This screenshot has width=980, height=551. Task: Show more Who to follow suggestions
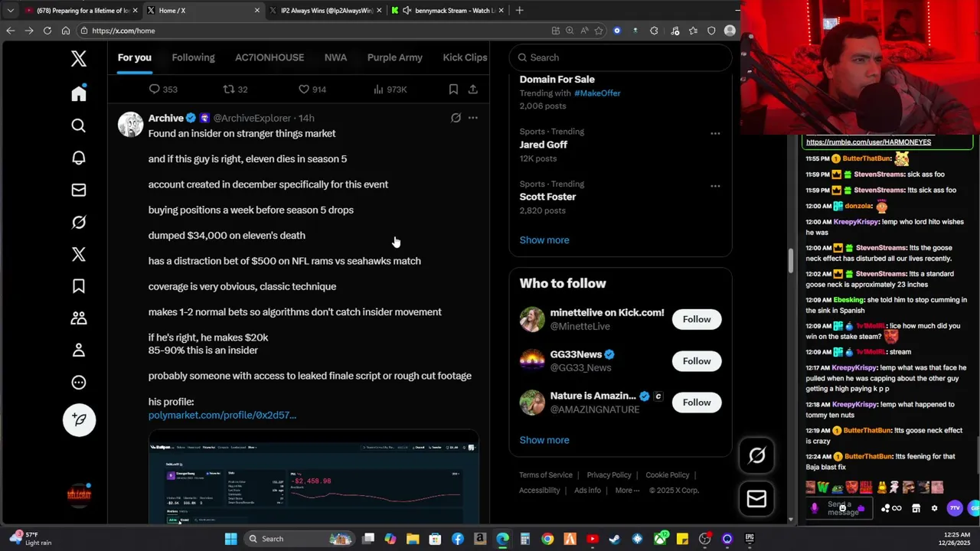coord(544,440)
